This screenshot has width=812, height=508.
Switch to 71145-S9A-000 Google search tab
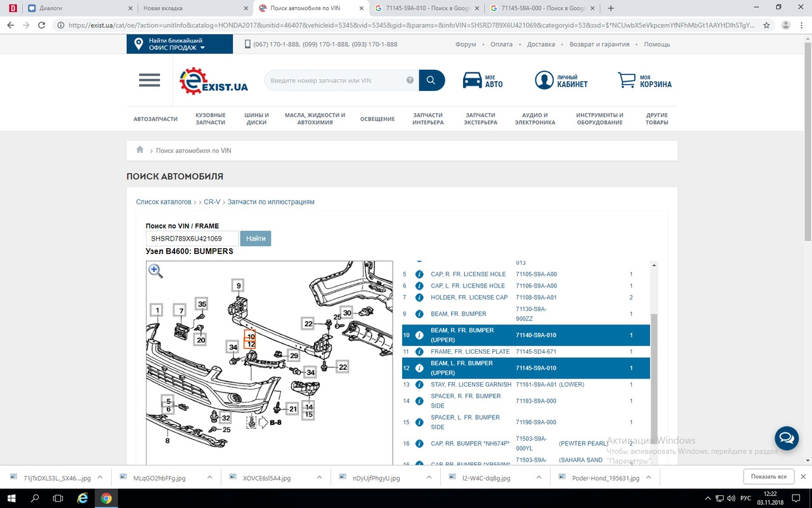[542, 8]
